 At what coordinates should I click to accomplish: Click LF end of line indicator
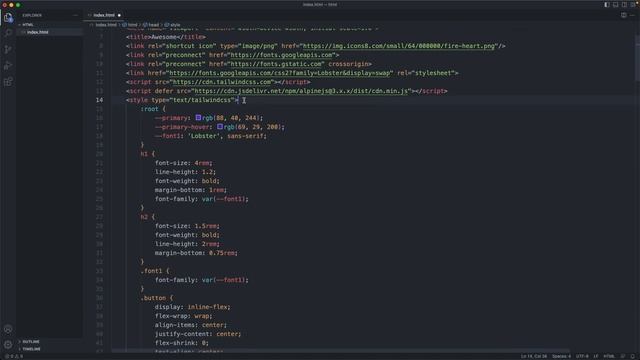click(x=596, y=356)
